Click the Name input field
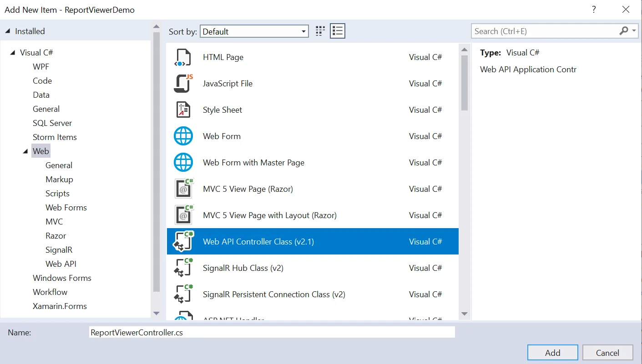642x364 pixels. click(x=272, y=332)
